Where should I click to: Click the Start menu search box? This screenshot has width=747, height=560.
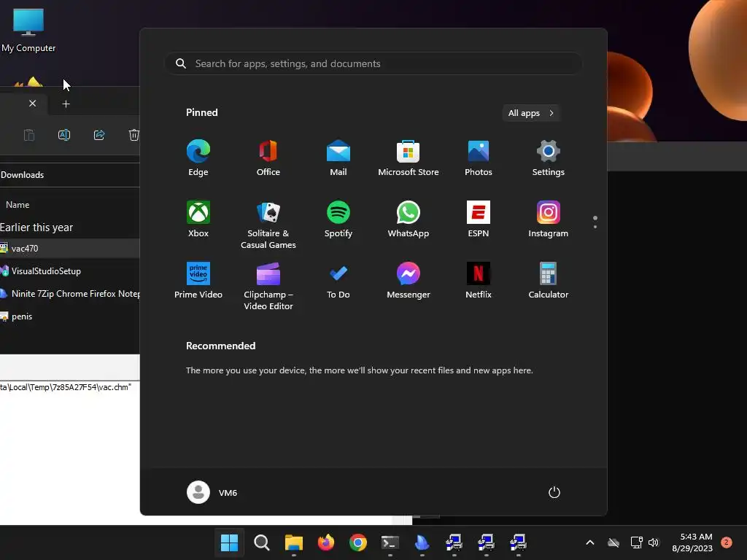pyautogui.click(x=373, y=63)
